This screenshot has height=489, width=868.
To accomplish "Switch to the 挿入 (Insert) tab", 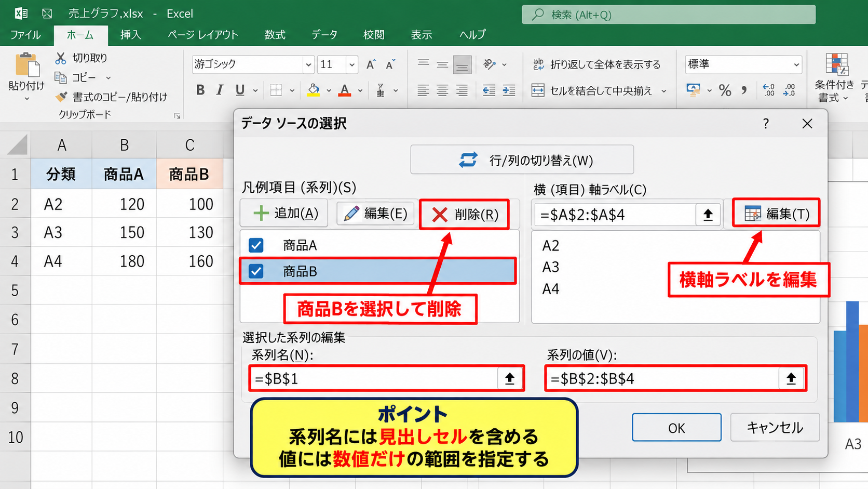I will point(131,35).
